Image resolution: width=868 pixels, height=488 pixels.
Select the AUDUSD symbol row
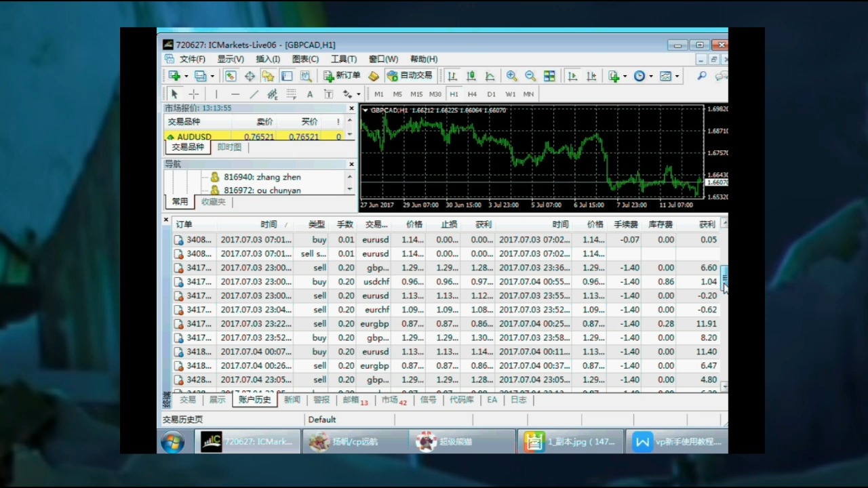(255, 136)
